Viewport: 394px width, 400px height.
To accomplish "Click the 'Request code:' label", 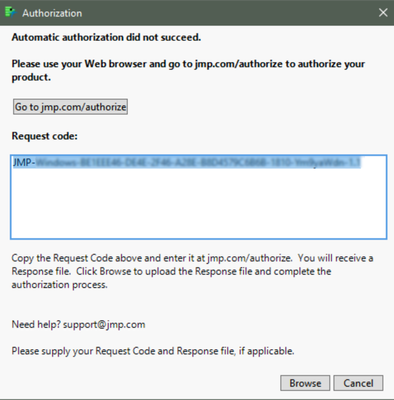I will click(45, 136).
